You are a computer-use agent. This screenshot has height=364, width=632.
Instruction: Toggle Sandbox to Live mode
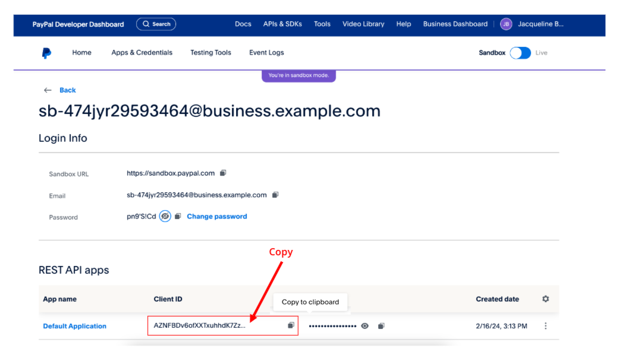point(520,53)
